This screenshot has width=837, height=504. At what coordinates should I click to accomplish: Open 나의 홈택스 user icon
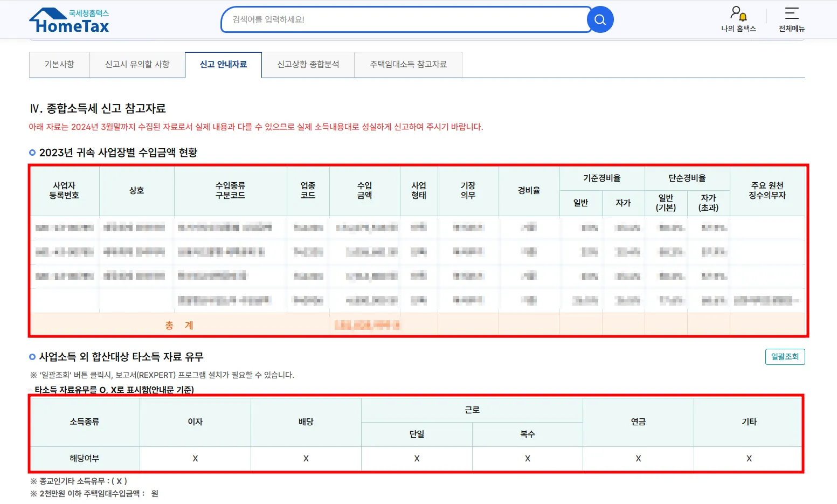[x=738, y=20]
